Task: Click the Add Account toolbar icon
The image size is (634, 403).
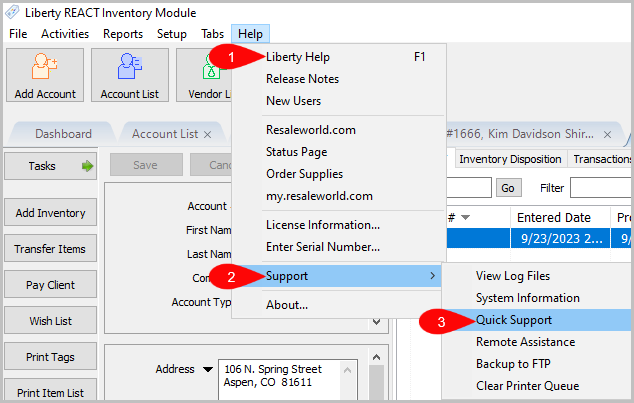Action: [45, 75]
